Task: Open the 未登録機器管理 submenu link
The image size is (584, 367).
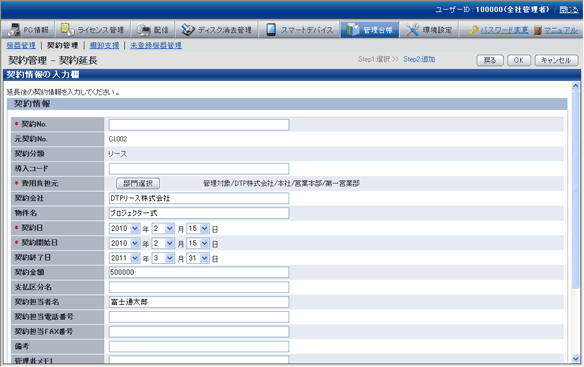Action: coord(156,45)
